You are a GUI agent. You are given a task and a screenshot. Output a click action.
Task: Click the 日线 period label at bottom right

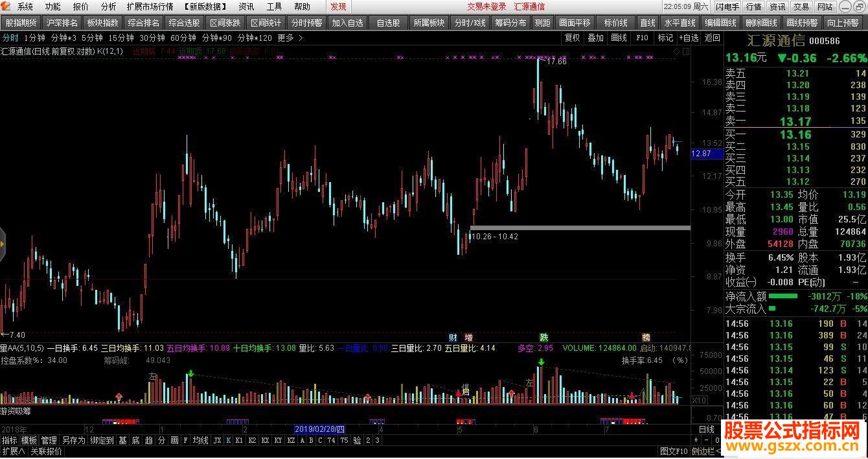(707, 429)
